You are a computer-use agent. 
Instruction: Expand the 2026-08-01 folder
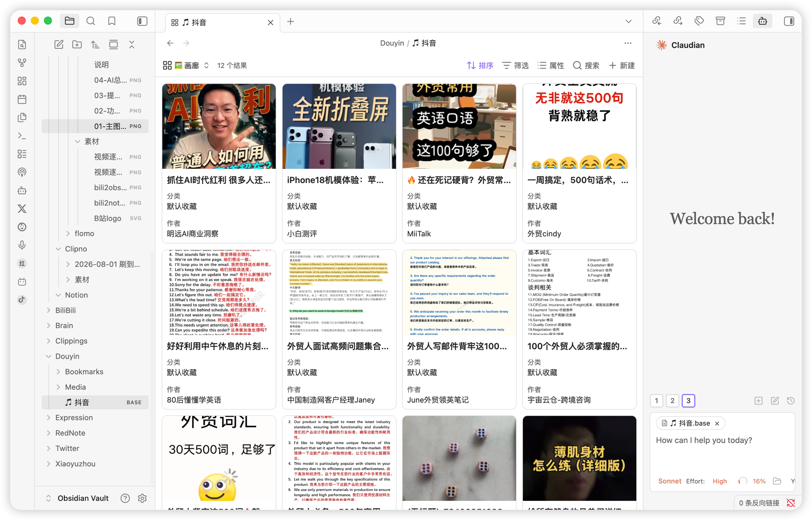pyautogui.click(x=68, y=264)
